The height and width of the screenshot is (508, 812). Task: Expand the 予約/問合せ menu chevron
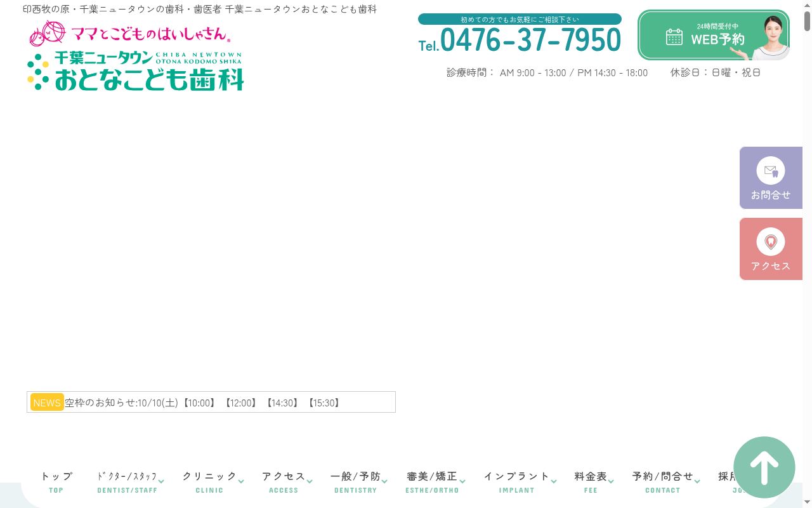click(x=697, y=481)
